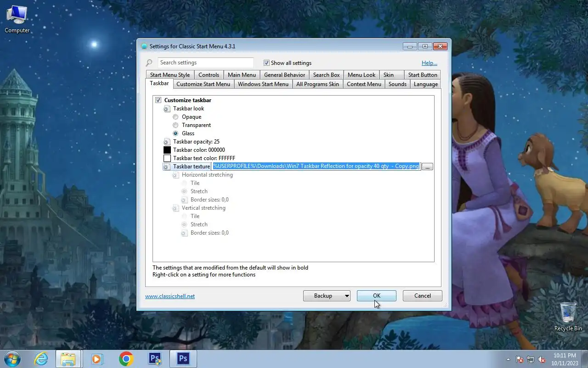Launch Internet Explorer from taskbar
The image size is (588, 368).
click(x=41, y=359)
